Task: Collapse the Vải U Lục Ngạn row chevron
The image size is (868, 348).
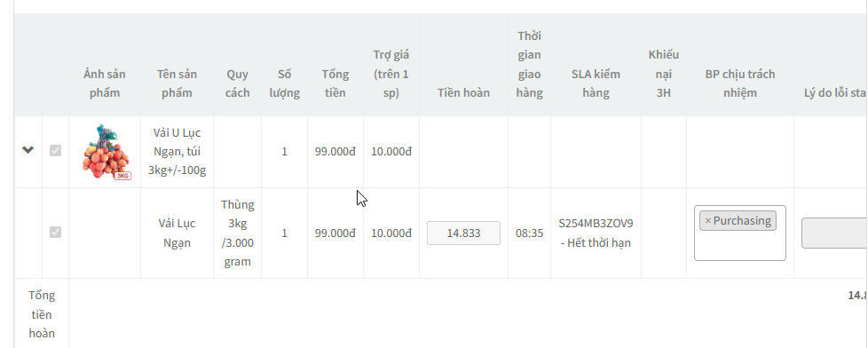Action: 28,150
